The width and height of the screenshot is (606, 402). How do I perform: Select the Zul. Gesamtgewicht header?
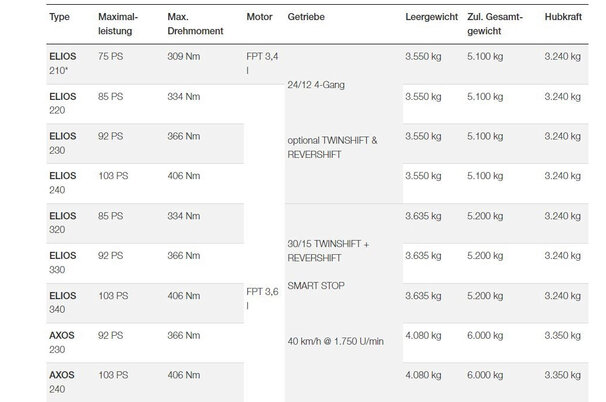493,26
